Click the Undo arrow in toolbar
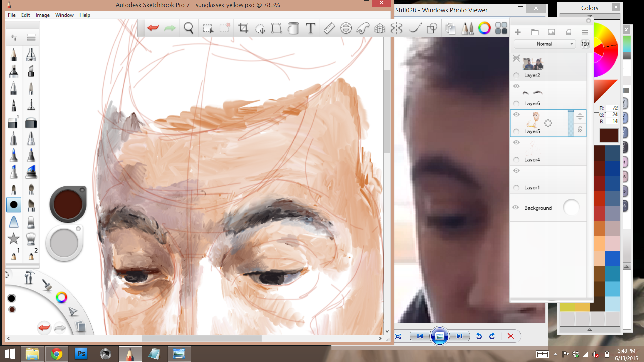This screenshot has height=362, width=644. pos(153,28)
